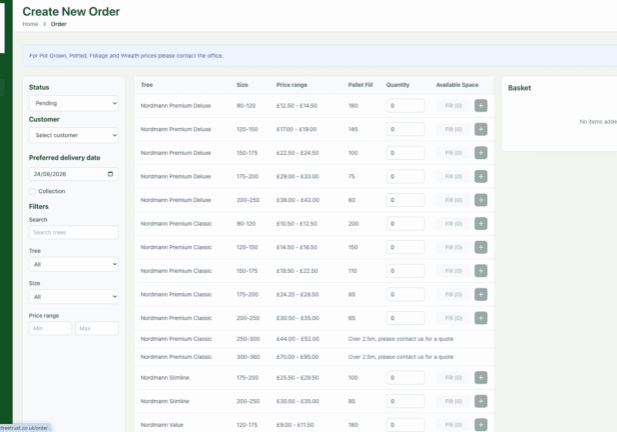Focus the Search trees input
The height and width of the screenshot is (432, 617).
pyautogui.click(x=74, y=233)
